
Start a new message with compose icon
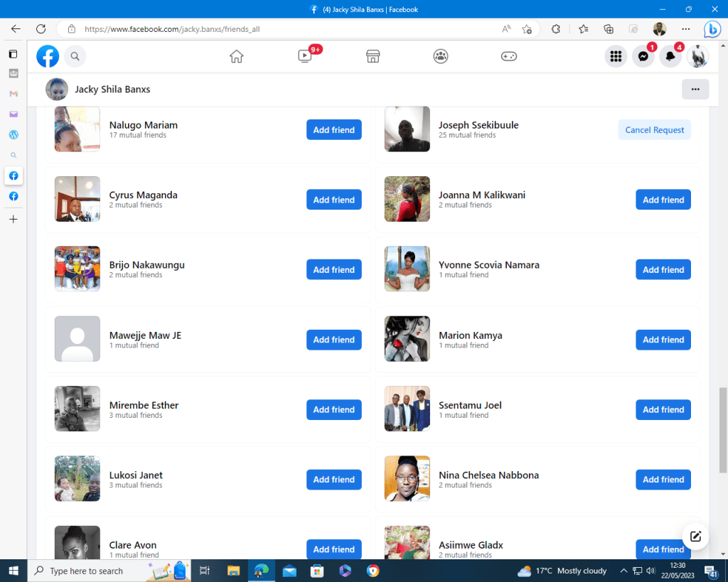click(695, 537)
